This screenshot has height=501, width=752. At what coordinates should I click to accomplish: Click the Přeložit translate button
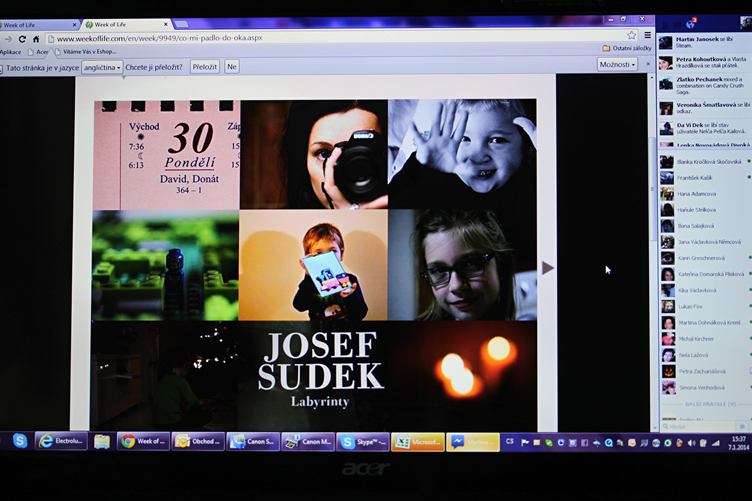(205, 67)
